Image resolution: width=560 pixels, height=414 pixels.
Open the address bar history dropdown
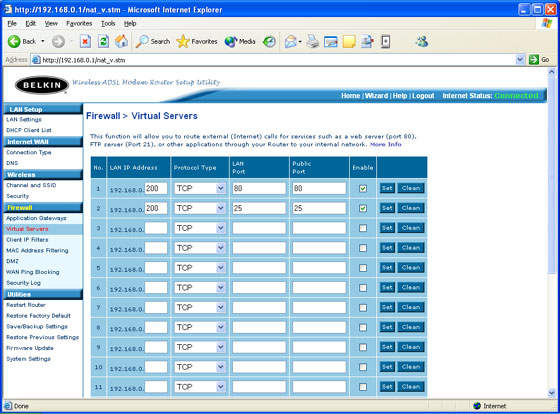pos(520,60)
